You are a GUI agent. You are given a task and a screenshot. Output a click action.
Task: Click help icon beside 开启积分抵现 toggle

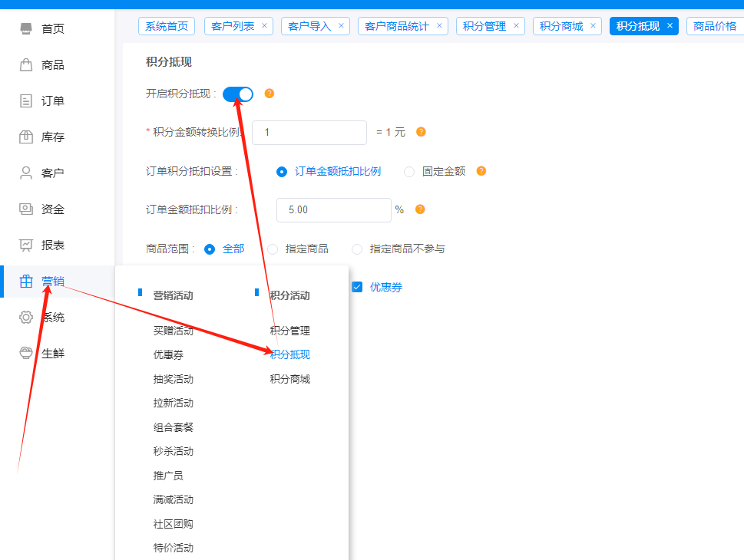(269, 94)
